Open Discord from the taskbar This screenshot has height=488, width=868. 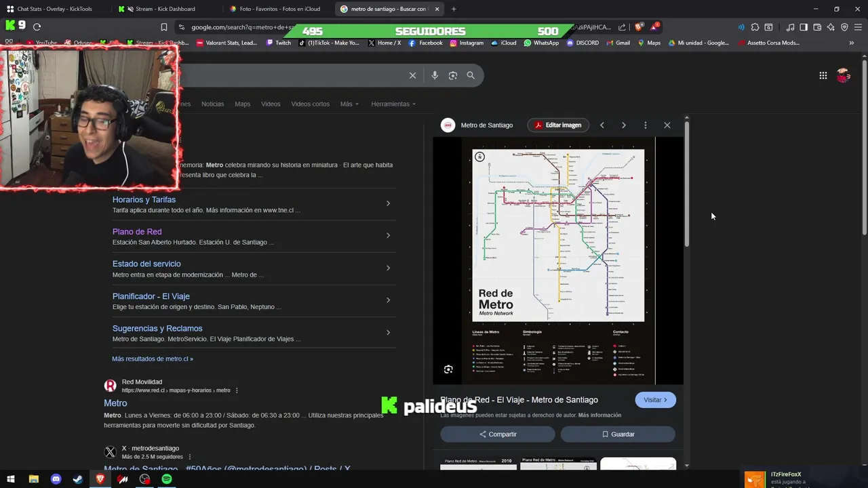click(56, 479)
